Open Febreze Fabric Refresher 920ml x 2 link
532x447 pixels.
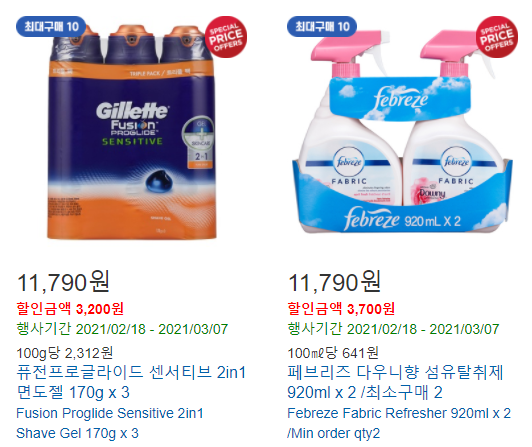click(399, 423)
